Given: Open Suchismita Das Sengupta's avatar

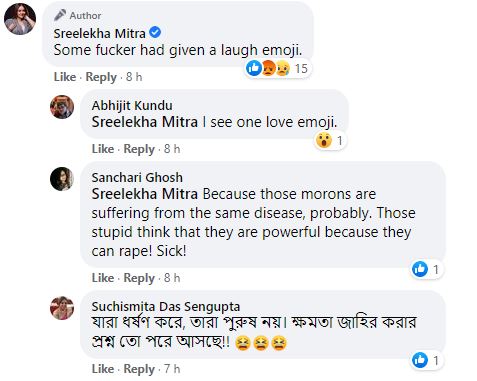Looking at the screenshot, I should point(62,308).
